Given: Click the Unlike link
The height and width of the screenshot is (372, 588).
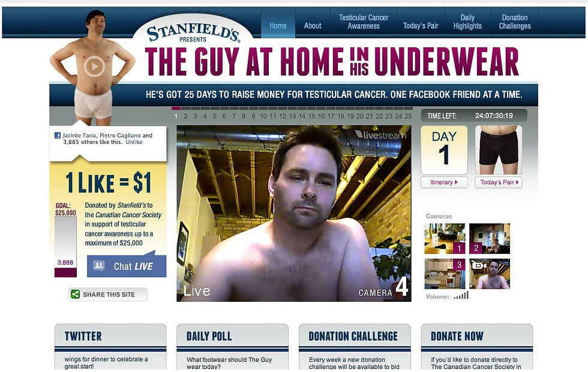Looking at the screenshot, I should click(134, 142).
